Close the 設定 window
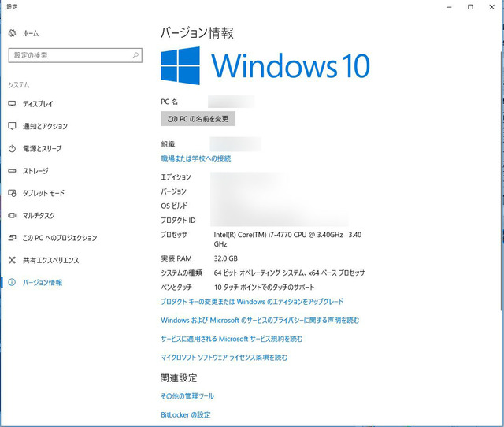The height and width of the screenshot is (427, 504). [x=491, y=7]
